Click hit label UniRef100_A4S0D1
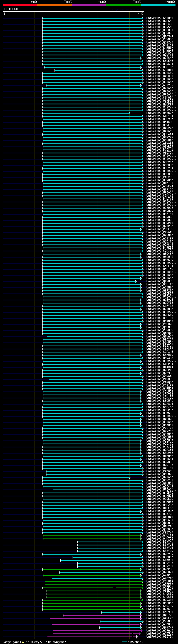This screenshot has height=644, width=178. (x=160, y=76)
